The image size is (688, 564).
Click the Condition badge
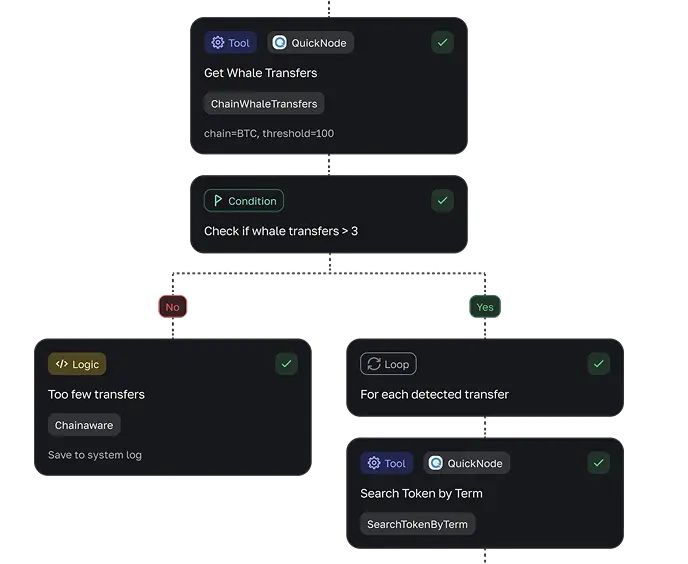pos(244,201)
